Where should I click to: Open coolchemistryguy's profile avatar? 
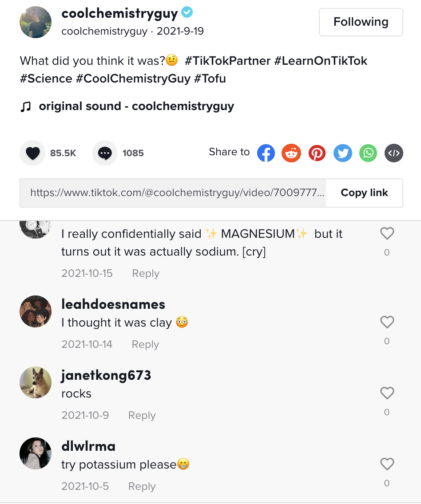pos(36,22)
